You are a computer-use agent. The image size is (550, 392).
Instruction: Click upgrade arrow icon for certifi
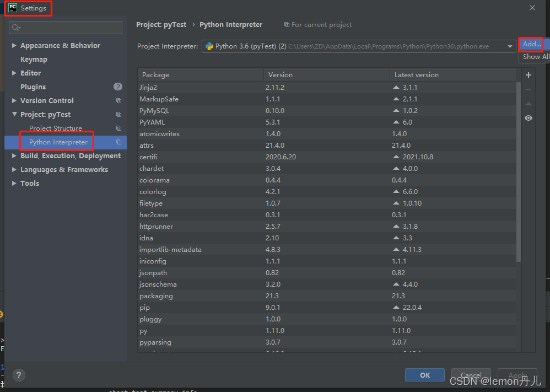(396, 157)
